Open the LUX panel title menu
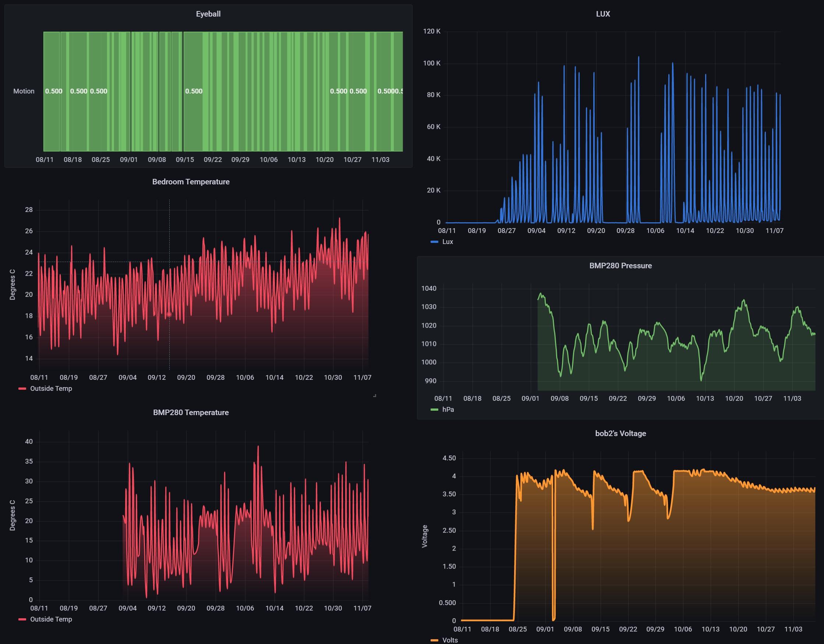This screenshot has width=824, height=644. [602, 14]
